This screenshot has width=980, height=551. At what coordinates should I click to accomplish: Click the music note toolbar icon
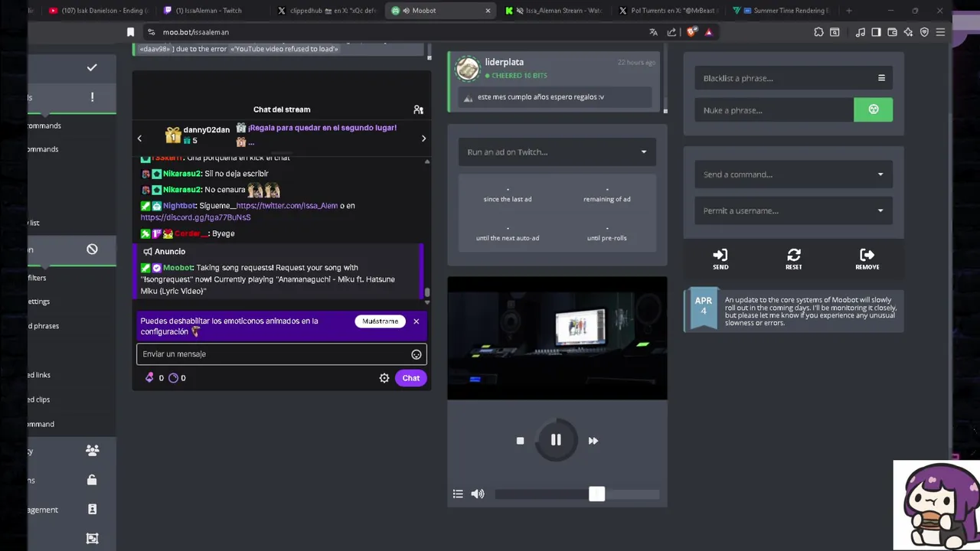(x=861, y=32)
